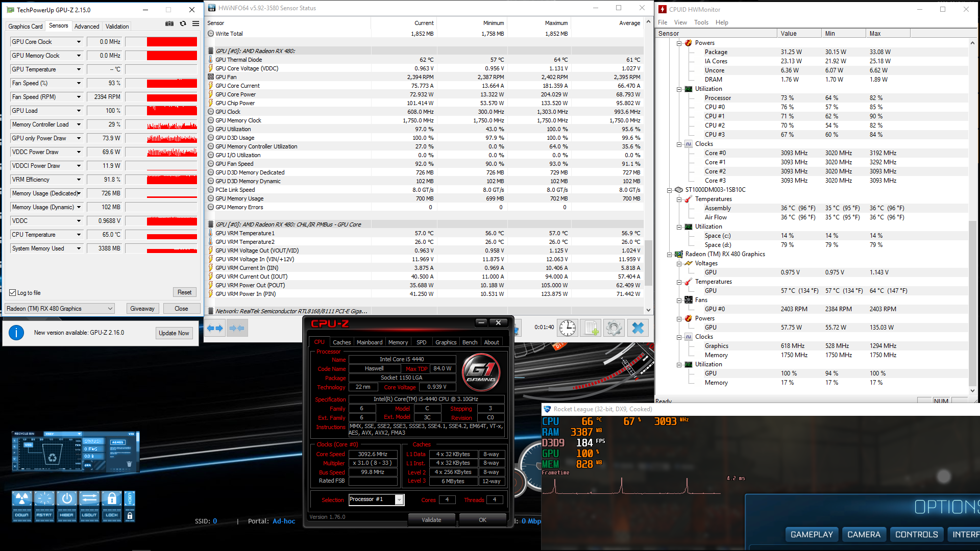Open the Mainboard tab in CPU-Z
Viewport: 980px width, 551px height.
[x=370, y=342]
